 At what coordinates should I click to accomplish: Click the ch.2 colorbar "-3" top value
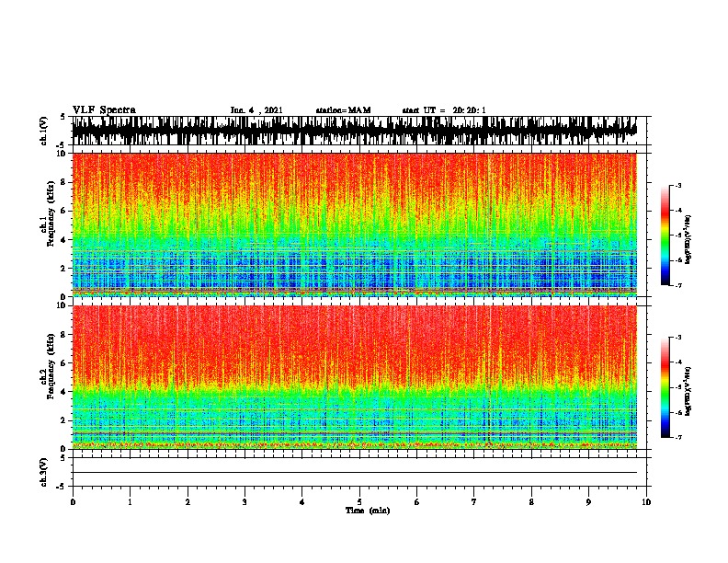[677, 338]
